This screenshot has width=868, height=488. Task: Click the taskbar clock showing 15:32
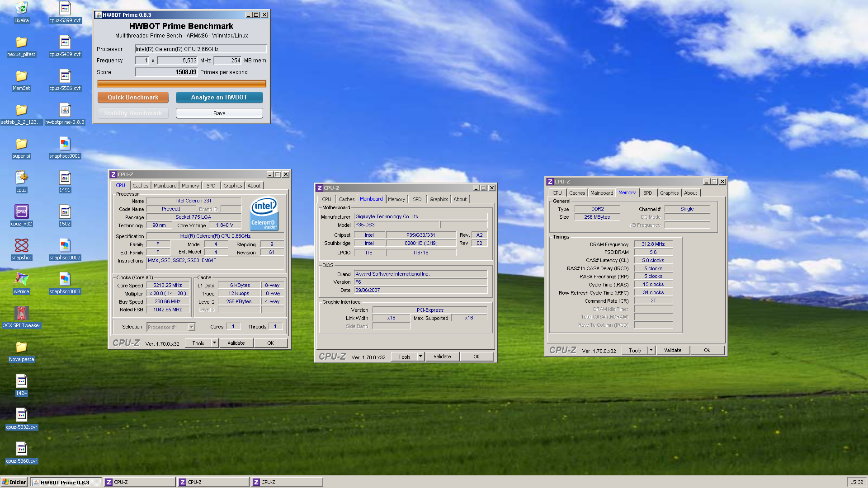tap(856, 482)
